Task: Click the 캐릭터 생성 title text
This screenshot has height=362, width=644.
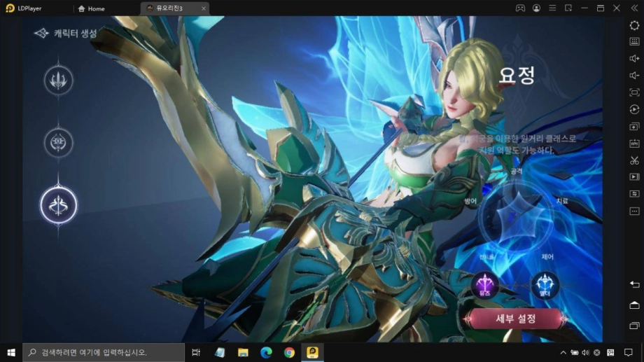Action: point(75,34)
